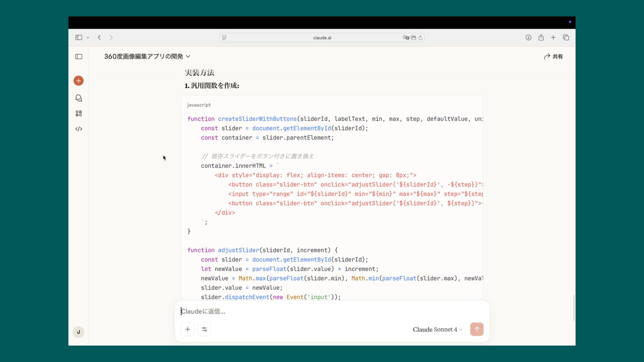Screen dimensions: 644x362
Task: Open the chats list icon
Action: (x=78, y=98)
